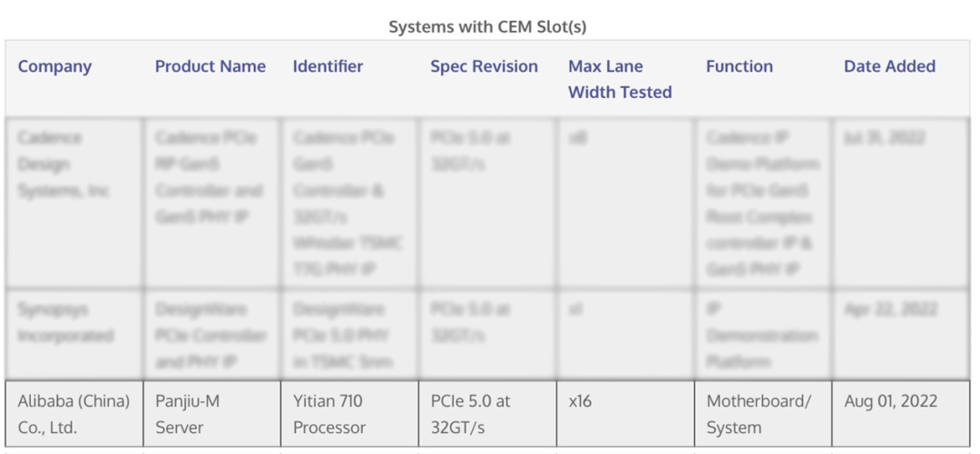Select the Panjiu-M Server product cell
The width and height of the screenshot is (980, 454).
pyautogui.click(x=188, y=414)
